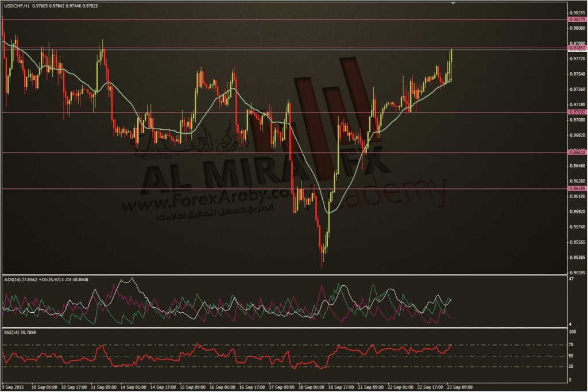Click the chart shift triangle marker at top
Viewport: 588px width, 392px height.
(454, 3)
